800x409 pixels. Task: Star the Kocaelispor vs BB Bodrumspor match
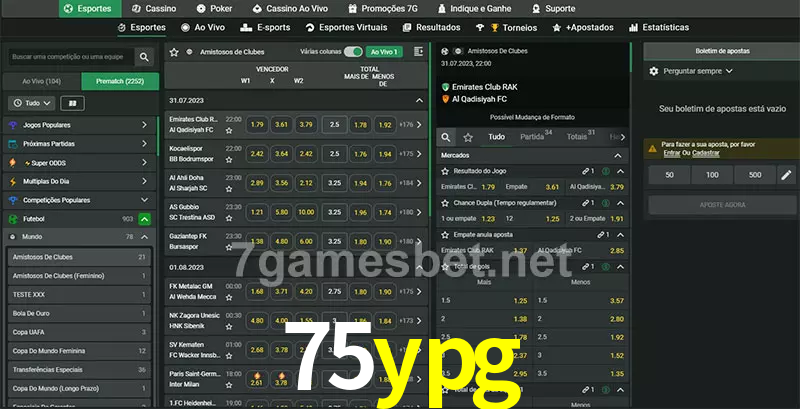229,160
